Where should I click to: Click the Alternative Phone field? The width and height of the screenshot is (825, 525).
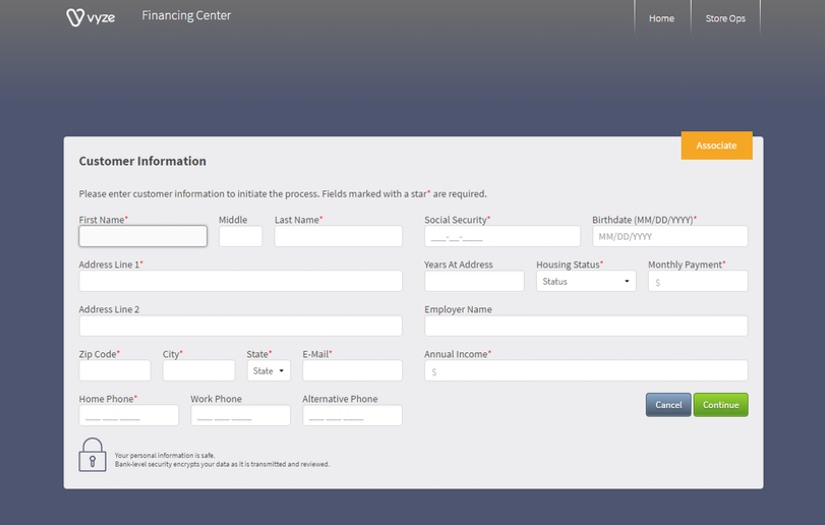tap(352, 415)
